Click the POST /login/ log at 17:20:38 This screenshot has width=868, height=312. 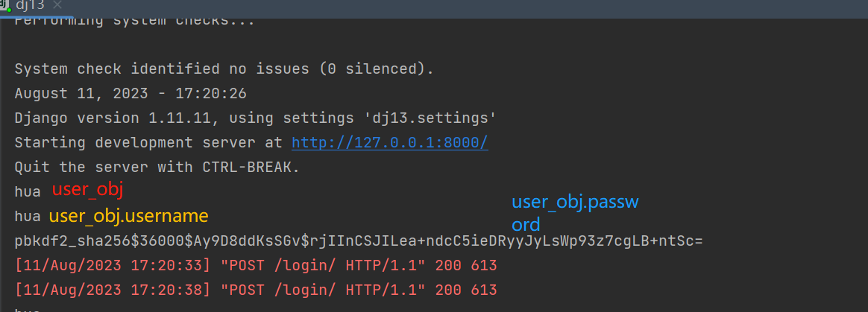[x=255, y=290]
